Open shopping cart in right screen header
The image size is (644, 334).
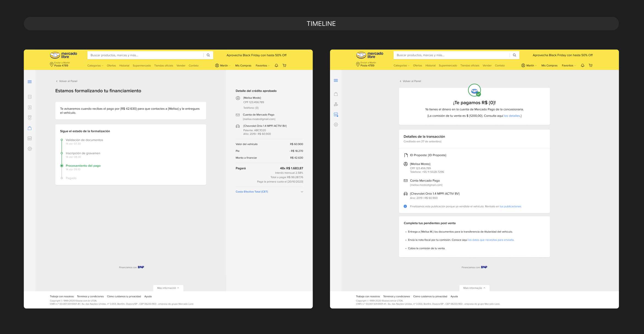591,65
